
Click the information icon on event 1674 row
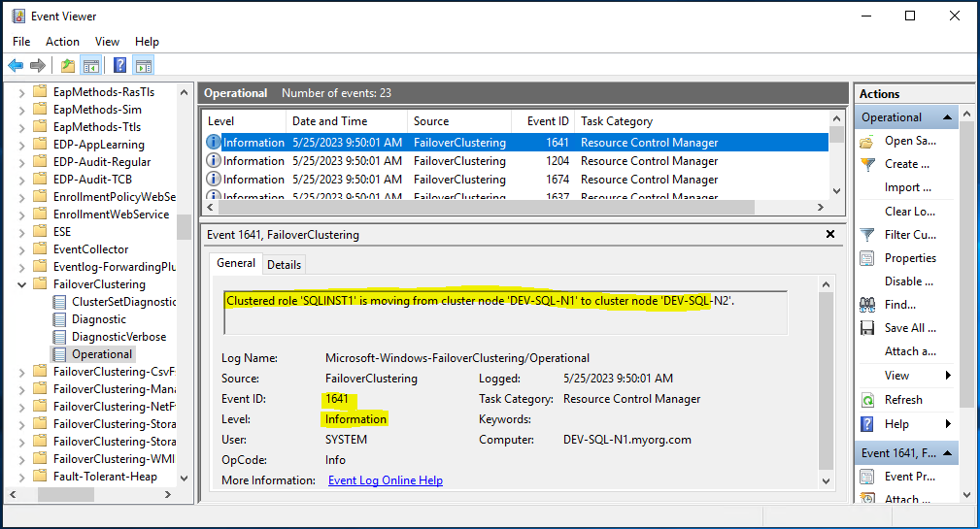[213, 180]
